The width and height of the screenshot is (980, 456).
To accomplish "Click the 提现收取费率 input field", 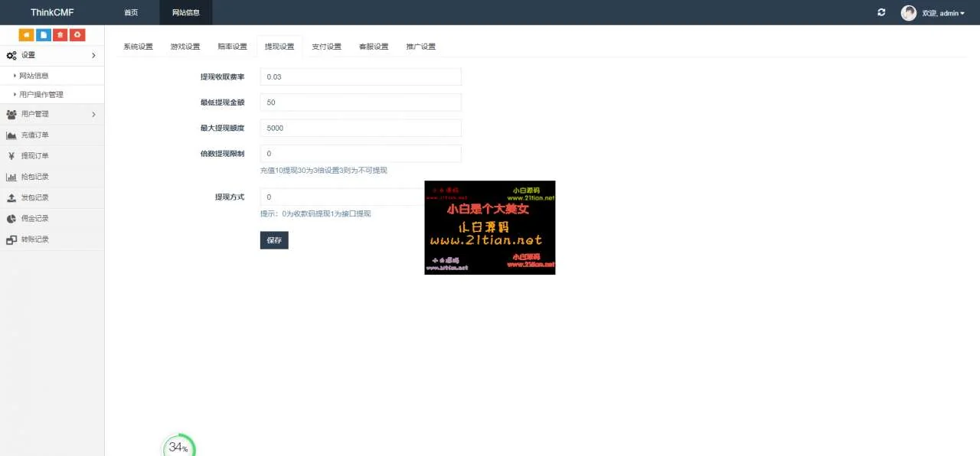I will [361, 77].
